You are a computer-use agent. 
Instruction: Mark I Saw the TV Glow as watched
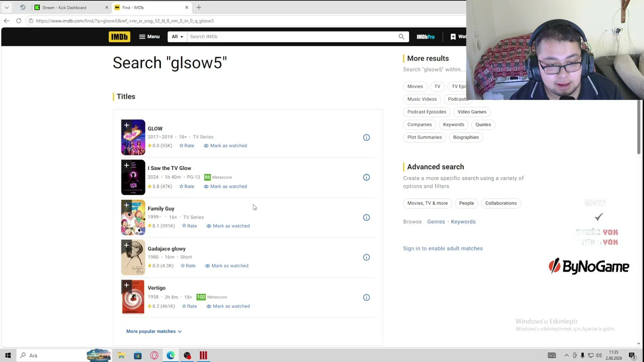(x=225, y=187)
